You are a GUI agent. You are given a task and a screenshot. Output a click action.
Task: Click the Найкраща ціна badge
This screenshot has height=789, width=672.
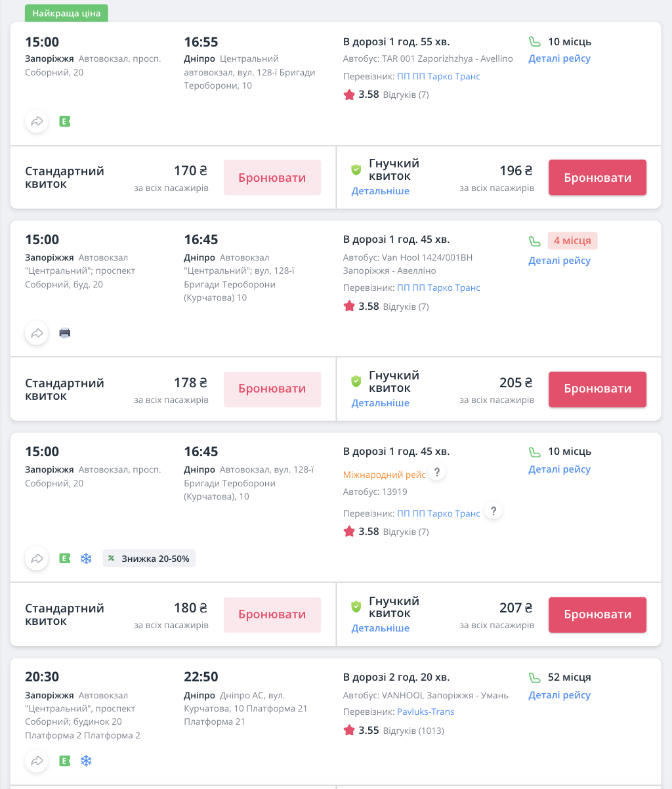point(66,13)
